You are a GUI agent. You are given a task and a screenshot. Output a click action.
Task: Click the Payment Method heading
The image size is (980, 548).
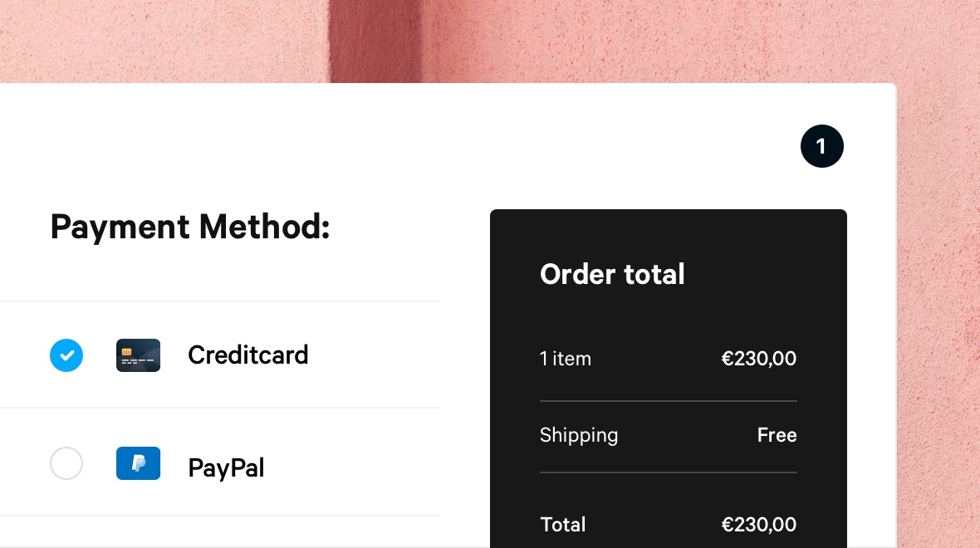190,226
